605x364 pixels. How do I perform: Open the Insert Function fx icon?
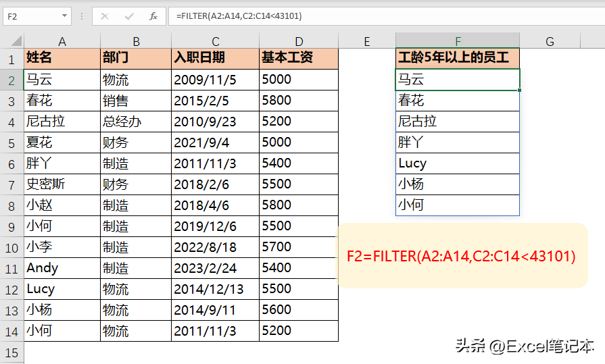(x=153, y=16)
